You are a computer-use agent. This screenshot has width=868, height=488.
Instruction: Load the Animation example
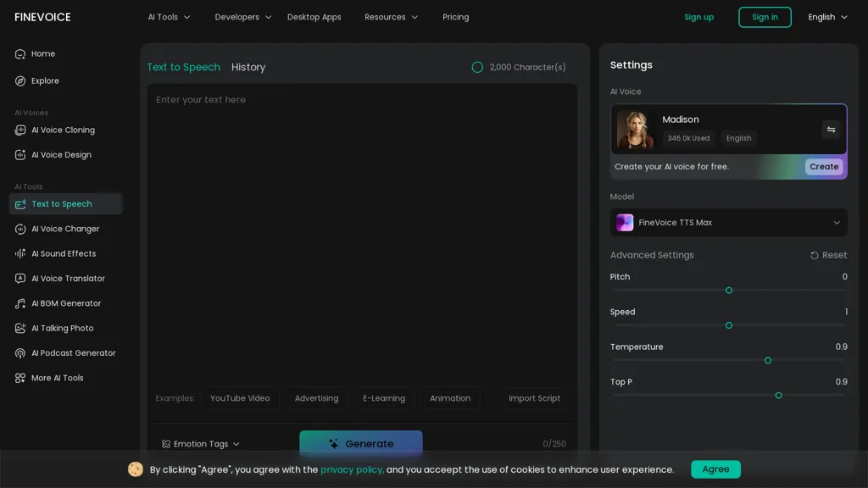tap(450, 398)
